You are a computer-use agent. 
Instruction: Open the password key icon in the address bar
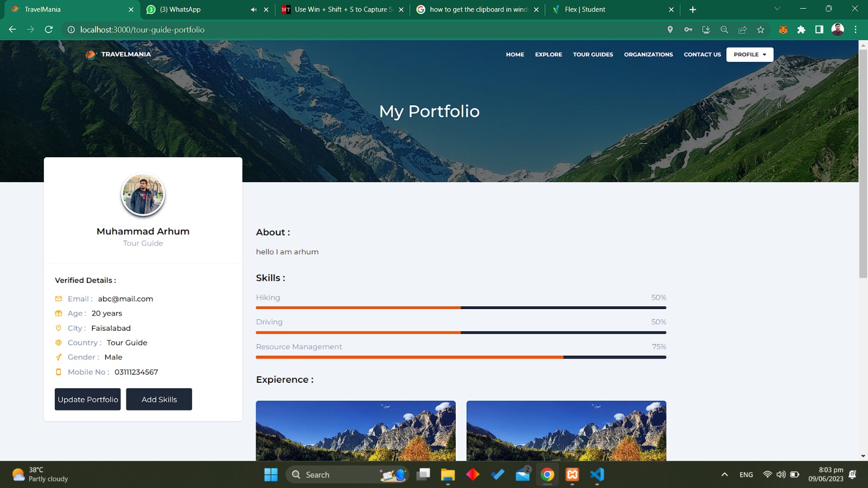688,30
